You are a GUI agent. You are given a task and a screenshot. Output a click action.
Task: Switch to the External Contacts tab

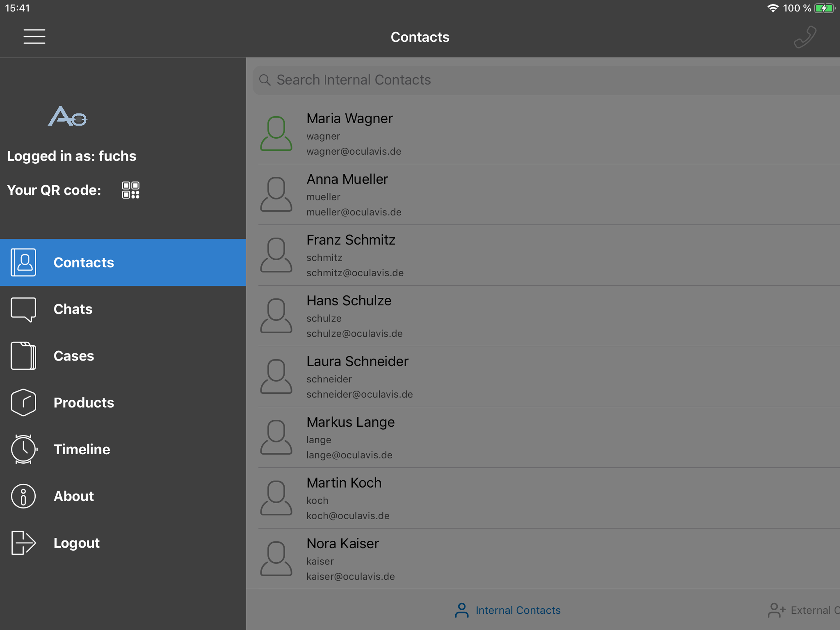(x=803, y=610)
